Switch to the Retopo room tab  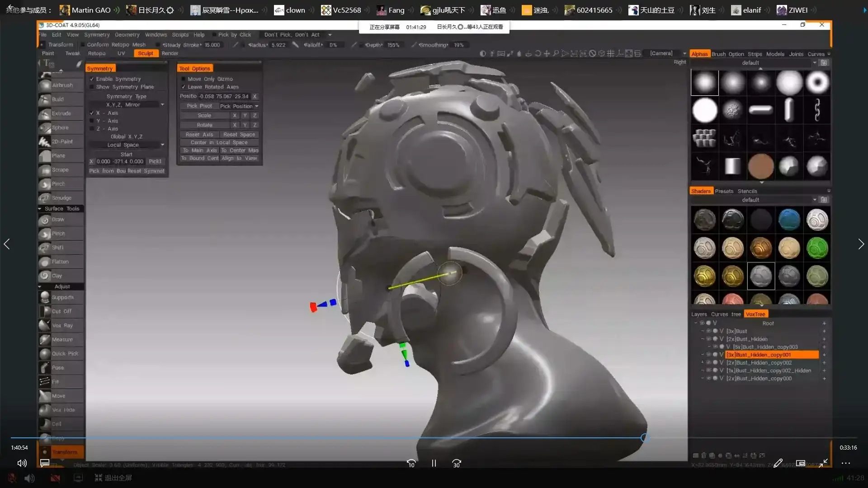96,53
